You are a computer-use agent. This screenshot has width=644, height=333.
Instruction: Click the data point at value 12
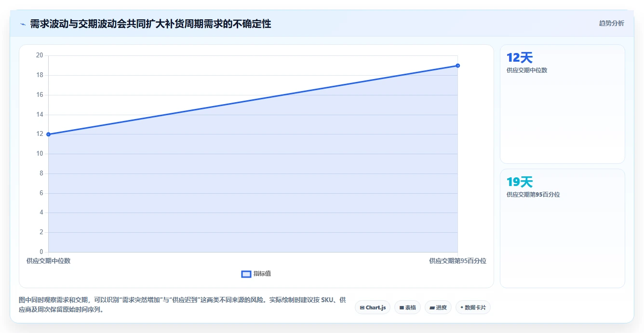tap(48, 134)
